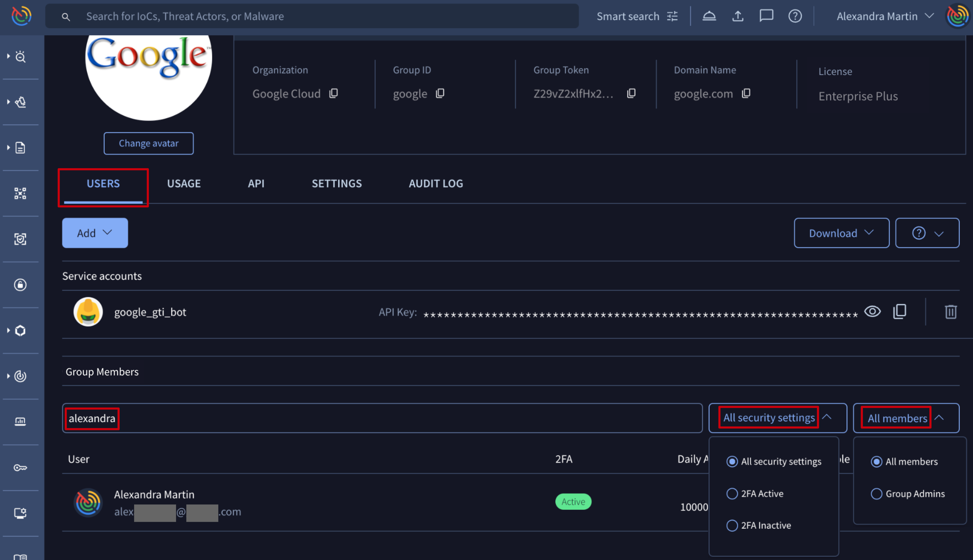Select the 2FA Active radio option
This screenshot has width=973, height=560.
(732, 493)
